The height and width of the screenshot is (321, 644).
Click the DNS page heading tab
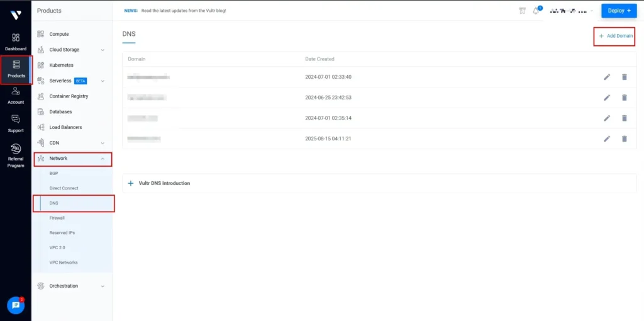click(x=129, y=34)
